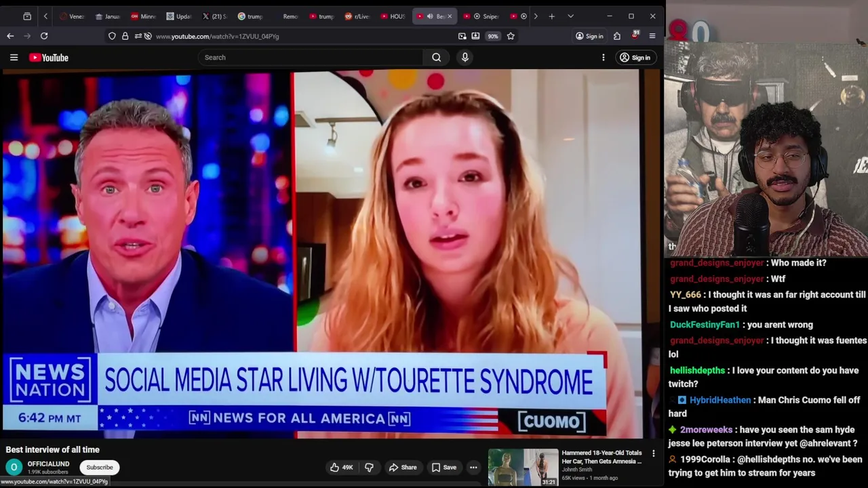This screenshot has width=868, height=488.
Task: Open more actions ellipsis below video
Action: click(473, 467)
